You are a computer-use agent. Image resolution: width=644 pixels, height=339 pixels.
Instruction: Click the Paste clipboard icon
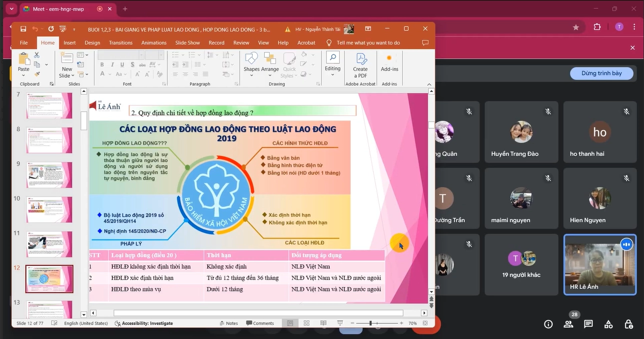(x=24, y=59)
